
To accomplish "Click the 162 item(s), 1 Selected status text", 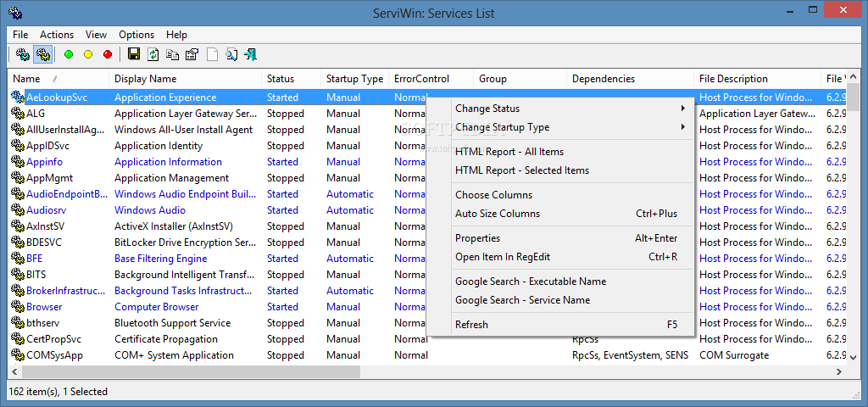I will coord(58,392).
